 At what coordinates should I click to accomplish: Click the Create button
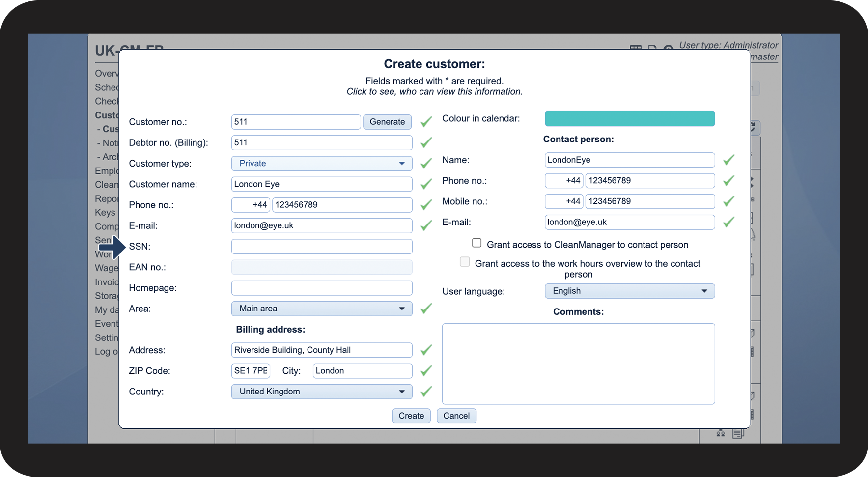point(411,416)
